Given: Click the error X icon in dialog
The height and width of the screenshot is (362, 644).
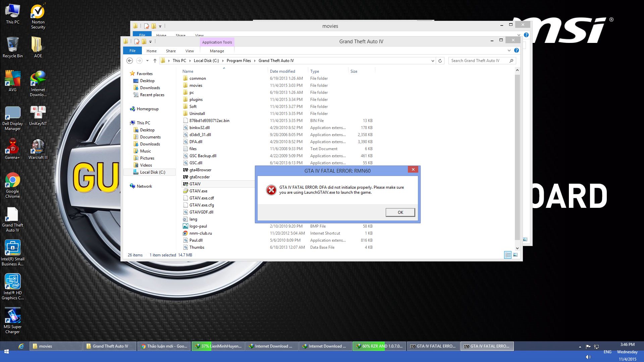Looking at the screenshot, I should [271, 190].
